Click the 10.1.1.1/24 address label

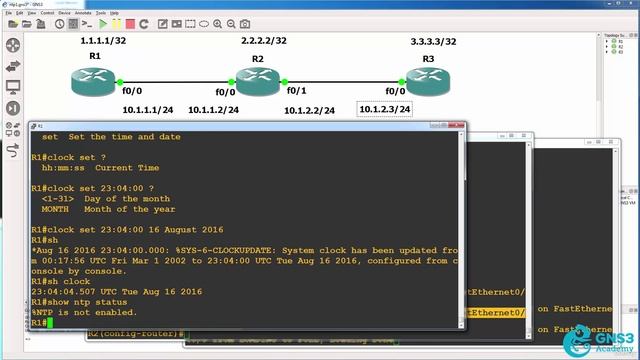tap(148, 110)
